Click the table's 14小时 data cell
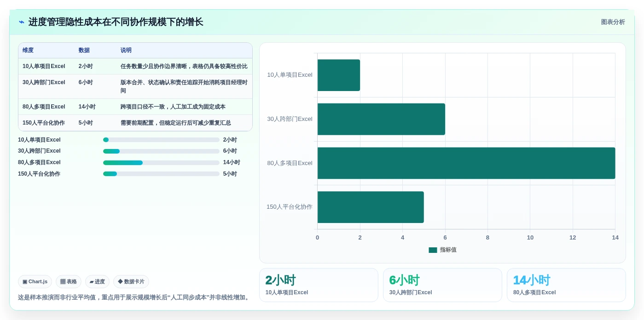The width and height of the screenshot is (644, 320). (87, 107)
